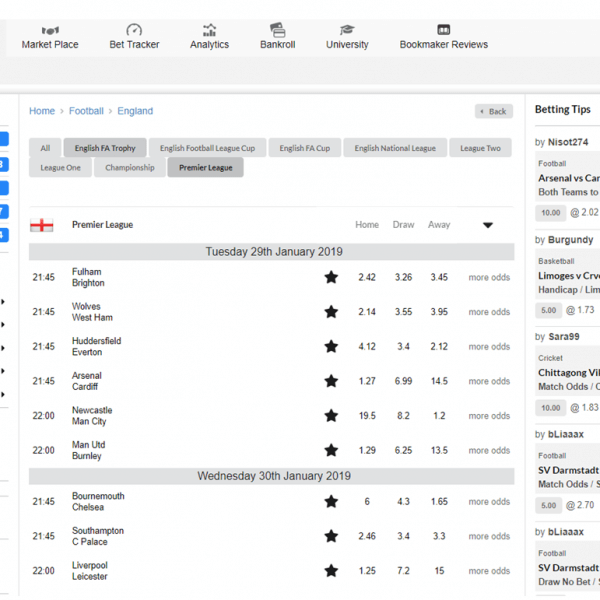Image resolution: width=600 pixels, height=600 pixels.
Task: Open more odds for Liverpool vs Leicester
Action: [489, 571]
